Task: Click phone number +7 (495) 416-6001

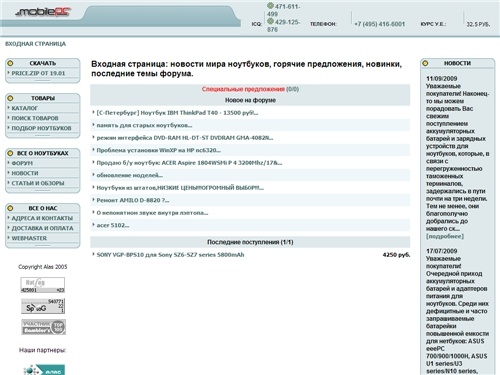Action: click(379, 24)
